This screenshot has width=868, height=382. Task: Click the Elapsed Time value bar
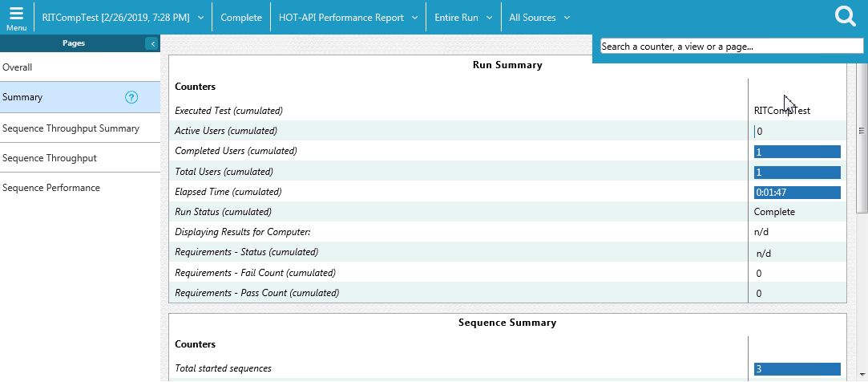tap(797, 193)
